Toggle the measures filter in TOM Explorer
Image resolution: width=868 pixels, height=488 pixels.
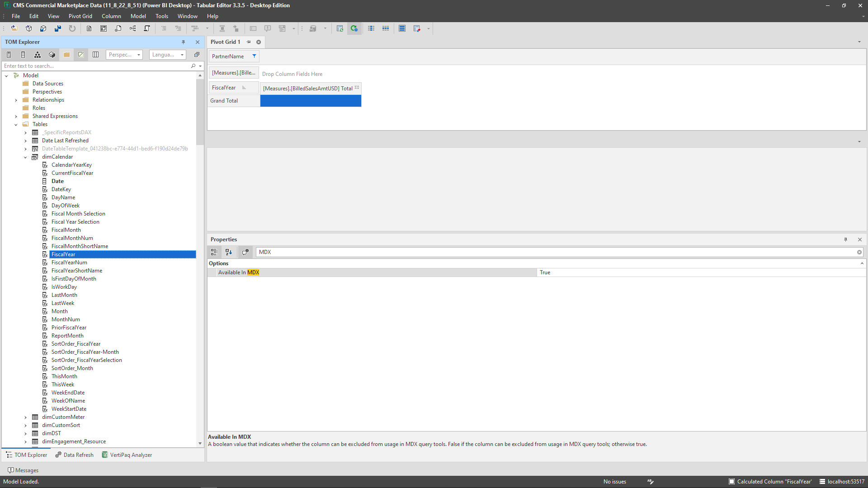pos(9,55)
